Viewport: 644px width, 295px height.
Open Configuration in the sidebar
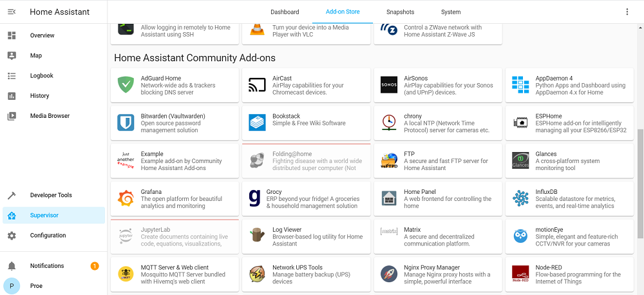click(x=54, y=236)
